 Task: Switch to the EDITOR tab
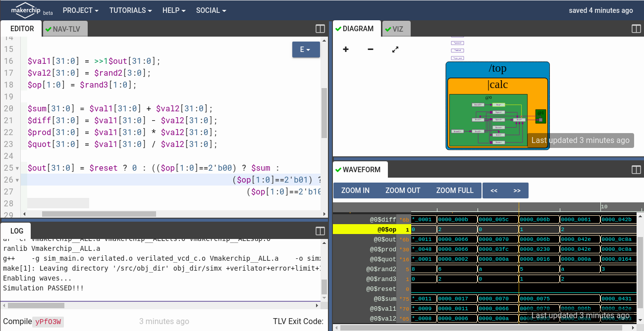pos(22,29)
